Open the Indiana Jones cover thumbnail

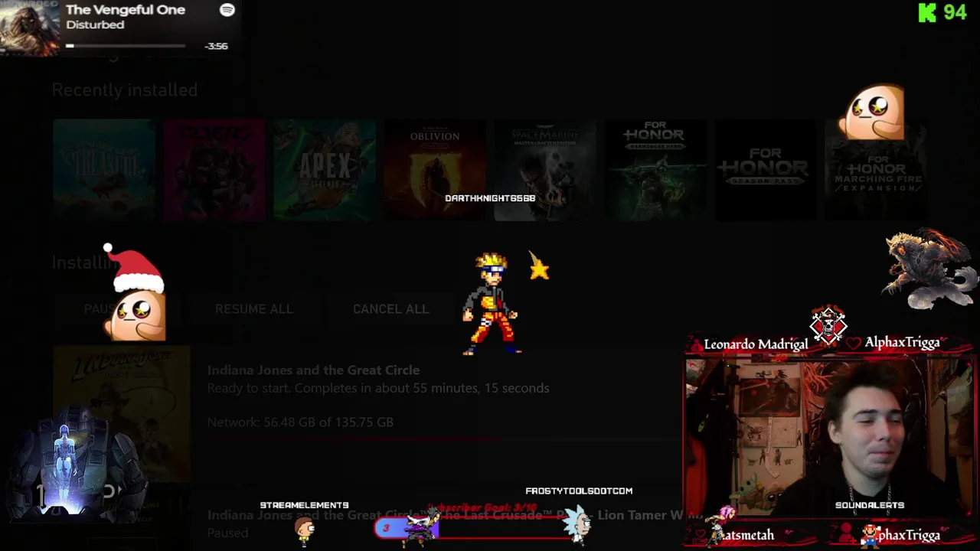[122, 414]
